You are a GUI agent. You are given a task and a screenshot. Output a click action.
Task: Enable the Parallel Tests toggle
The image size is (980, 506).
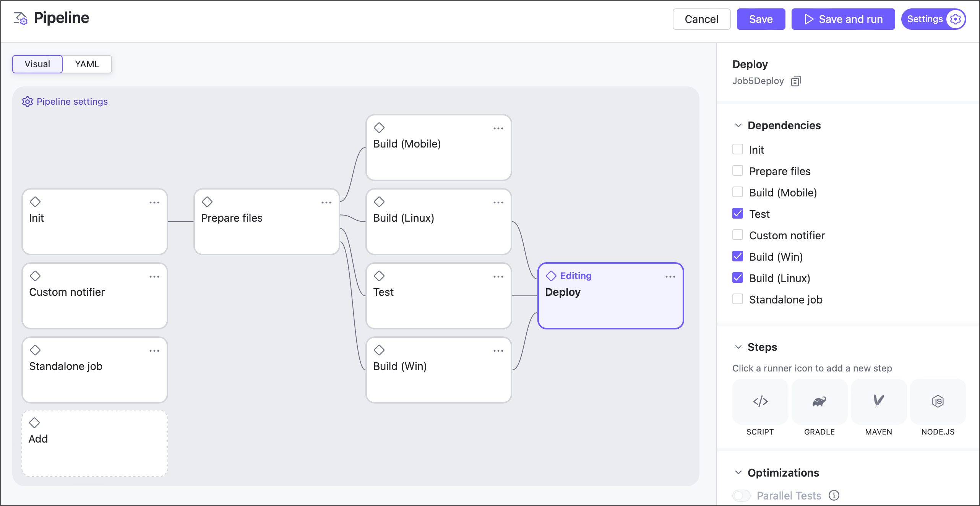[741, 495]
